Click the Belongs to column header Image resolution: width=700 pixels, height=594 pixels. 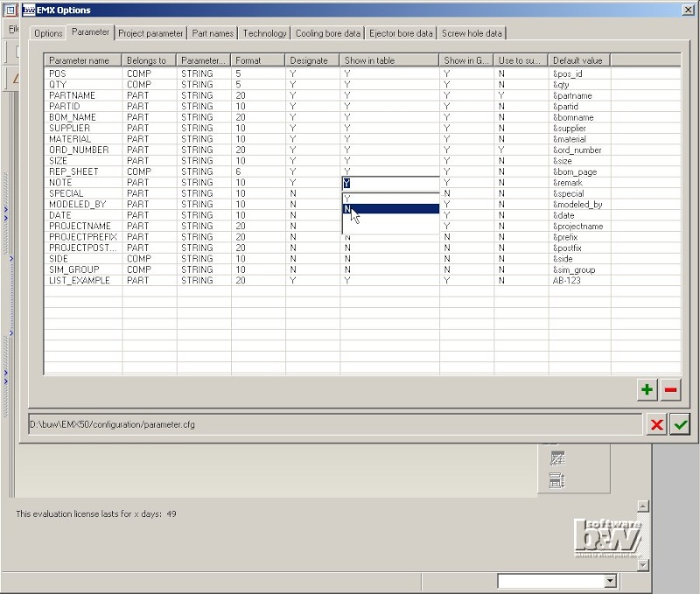coord(149,60)
